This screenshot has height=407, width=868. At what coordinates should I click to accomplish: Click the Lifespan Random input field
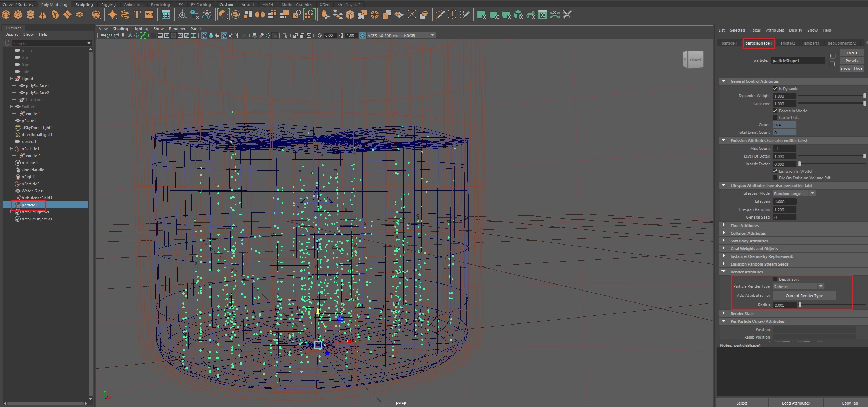click(x=785, y=209)
